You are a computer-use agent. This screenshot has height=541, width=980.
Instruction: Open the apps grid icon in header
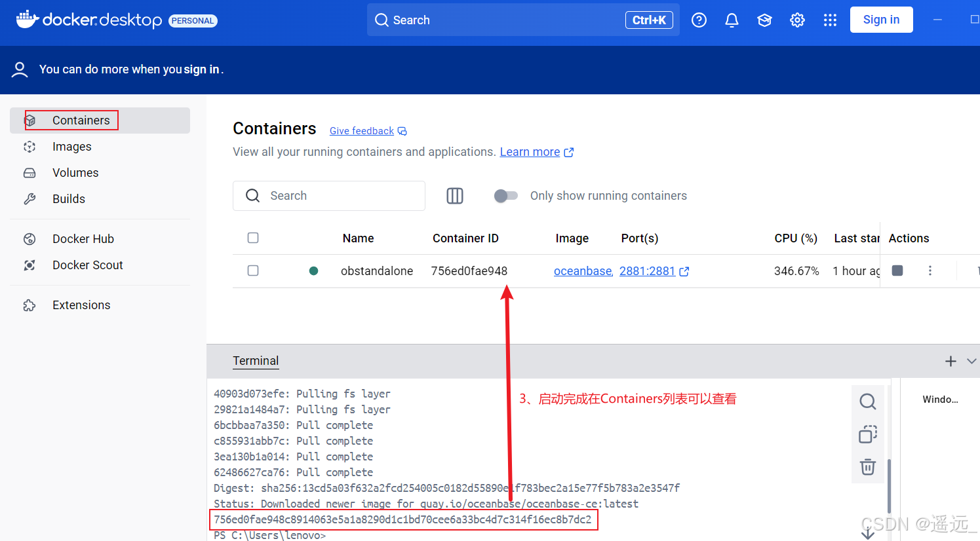click(830, 20)
